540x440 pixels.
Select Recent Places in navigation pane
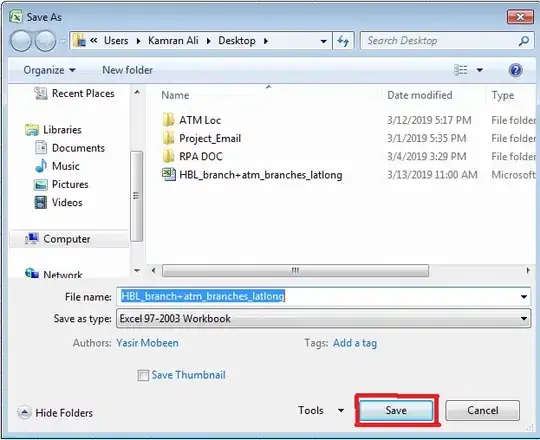tap(83, 93)
